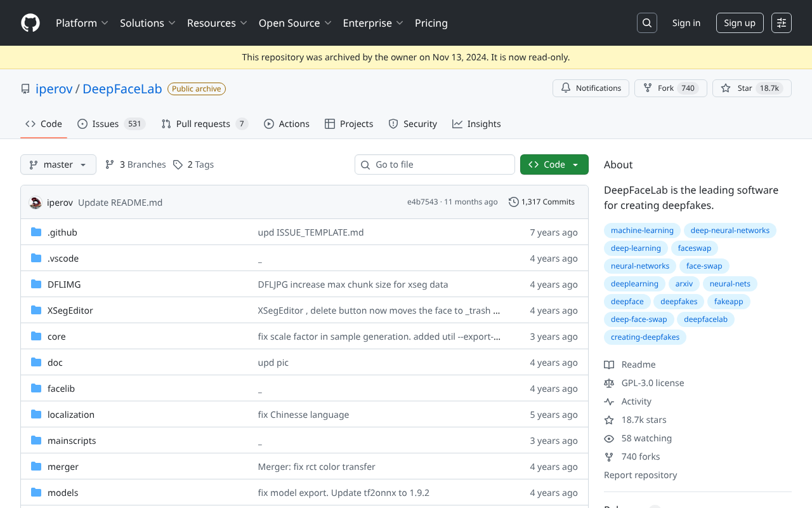Click the .github folder icon
812x508 pixels.
click(36, 232)
